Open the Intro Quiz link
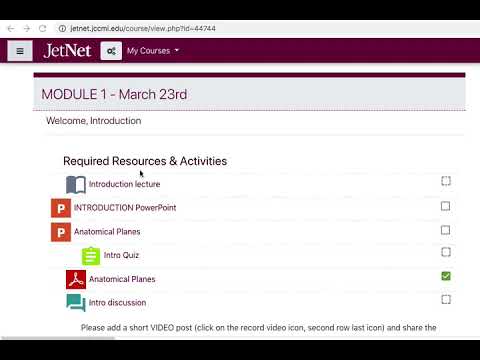This screenshot has height=360, width=480. click(121, 255)
